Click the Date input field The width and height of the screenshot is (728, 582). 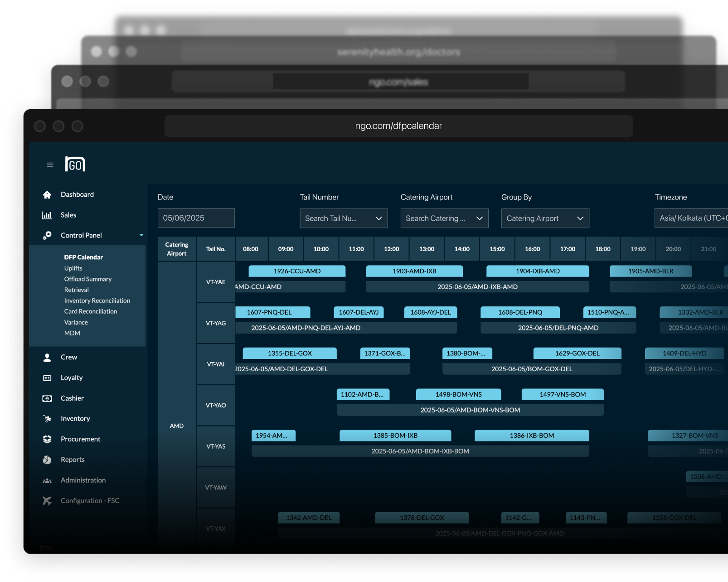tap(196, 218)
